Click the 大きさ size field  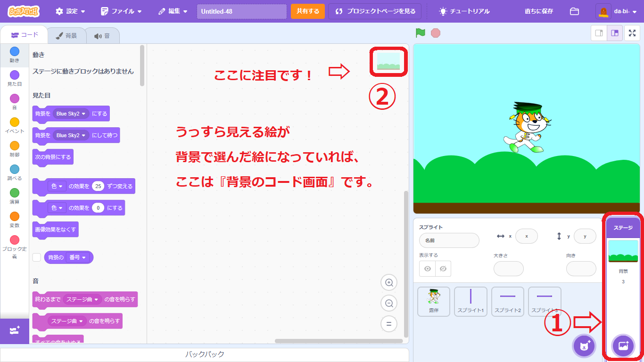coord(508,269)
